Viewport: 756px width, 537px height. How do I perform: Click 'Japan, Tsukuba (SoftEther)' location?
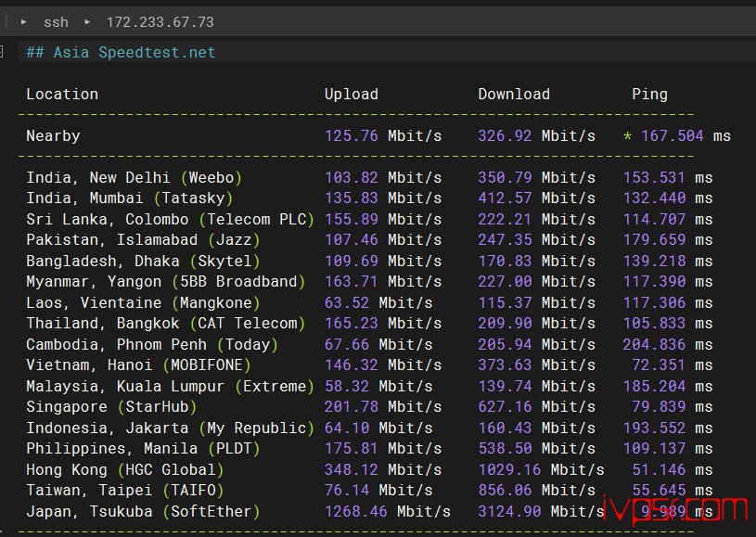click(143, 511)
